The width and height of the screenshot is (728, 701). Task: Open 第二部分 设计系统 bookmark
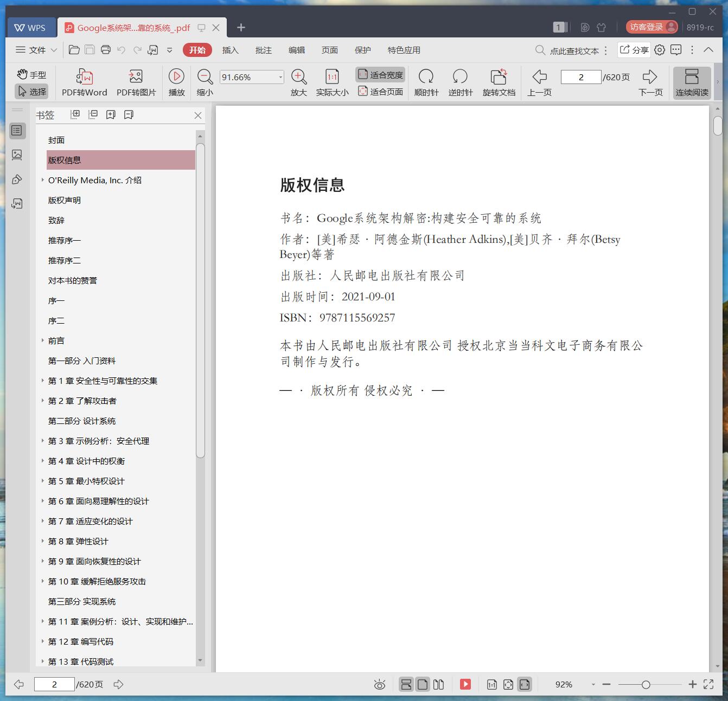click(x=82, y=421)
